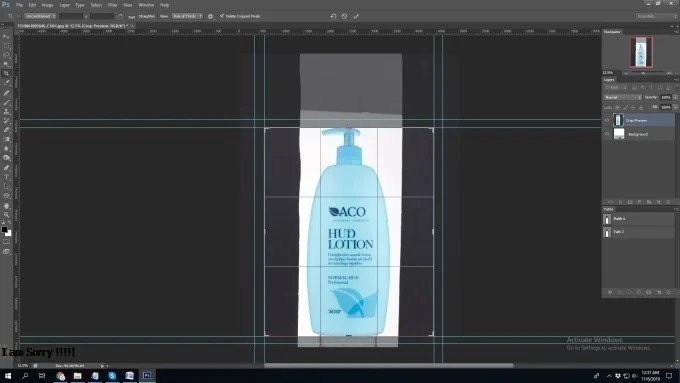The image size is (680, 383).
Task: Open the Windows notification center
Action: (669, 376)
